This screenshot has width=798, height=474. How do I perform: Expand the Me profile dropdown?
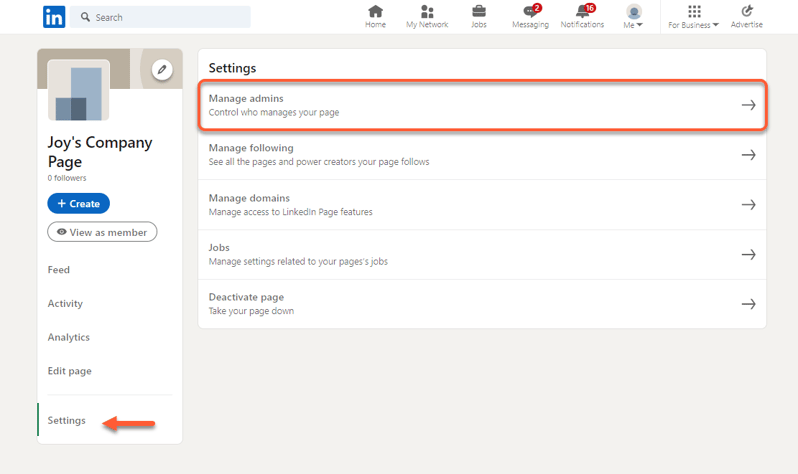634,17
